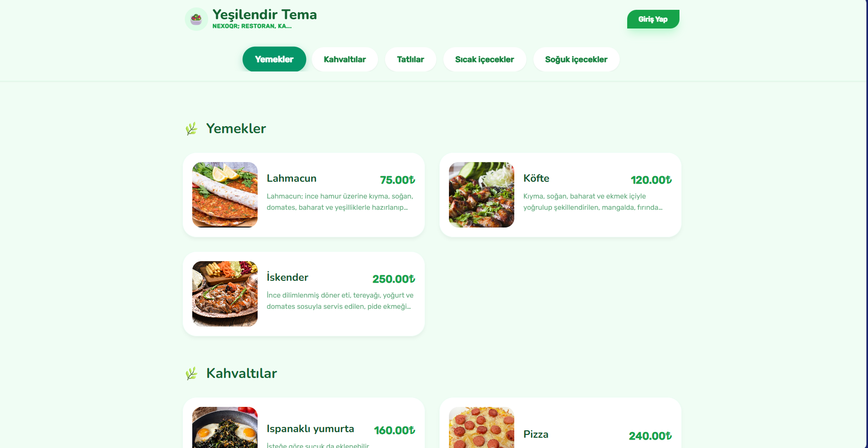Image resolution: width=868 pixels, height=448 pixels.
Task: Click the Pizza item name
Action: [536, 434]
